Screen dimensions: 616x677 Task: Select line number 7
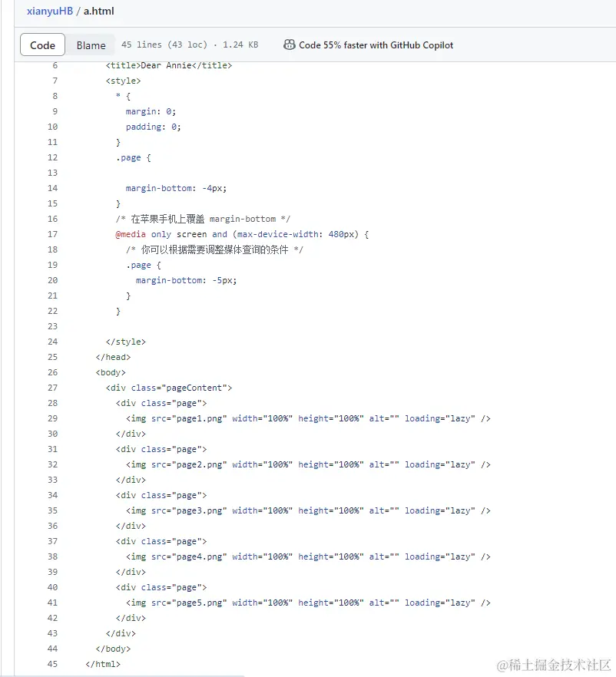click(x=55, y=81)
